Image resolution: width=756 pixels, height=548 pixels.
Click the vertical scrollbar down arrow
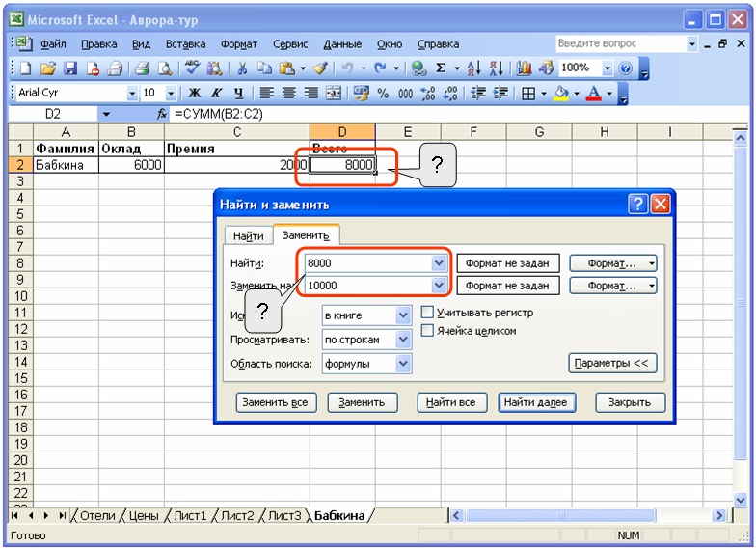pos(741,500)
